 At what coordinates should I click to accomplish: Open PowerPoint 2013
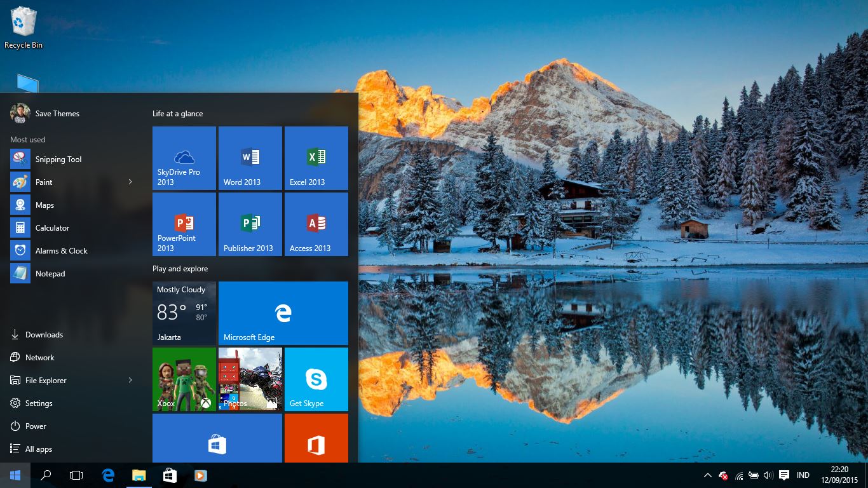tap(184, 224)
